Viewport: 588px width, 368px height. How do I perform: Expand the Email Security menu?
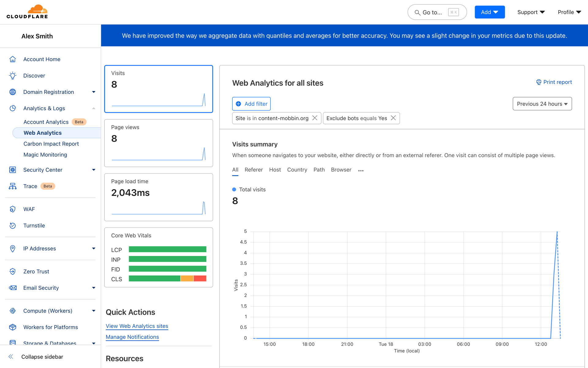94,288
